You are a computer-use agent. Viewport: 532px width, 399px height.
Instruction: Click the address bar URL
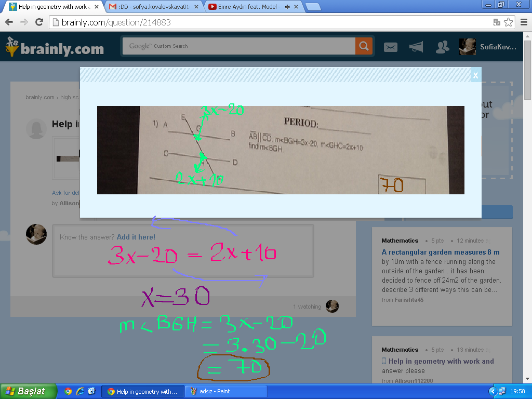click(116, 22)
